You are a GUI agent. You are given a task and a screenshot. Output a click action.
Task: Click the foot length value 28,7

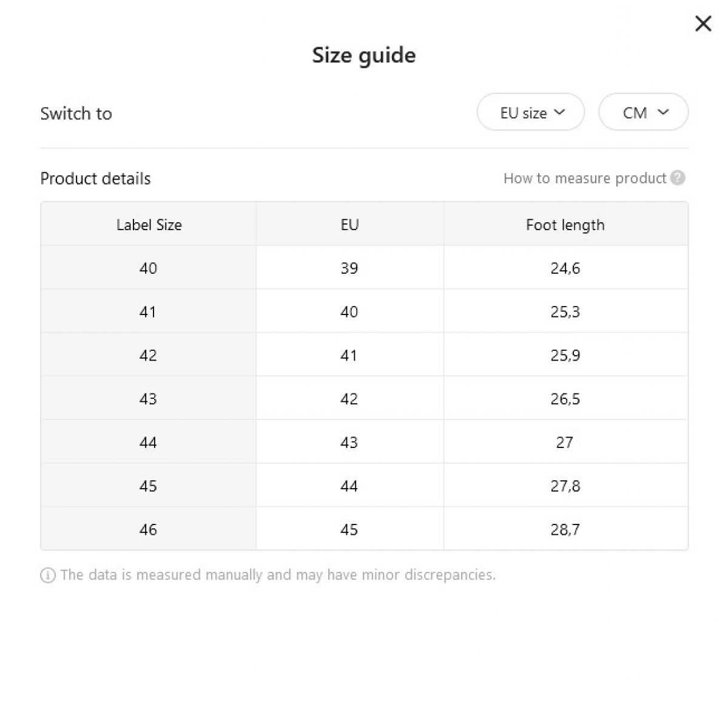(x=565, y=529)
